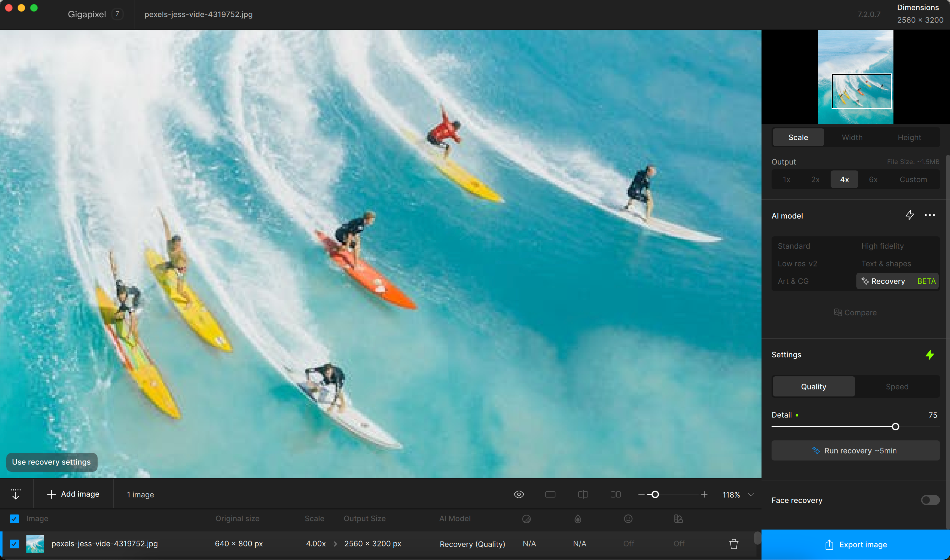The width and height of the screenshot is (950, 560).
Task: Click the Detail slider handle
Action: point(895,427)
